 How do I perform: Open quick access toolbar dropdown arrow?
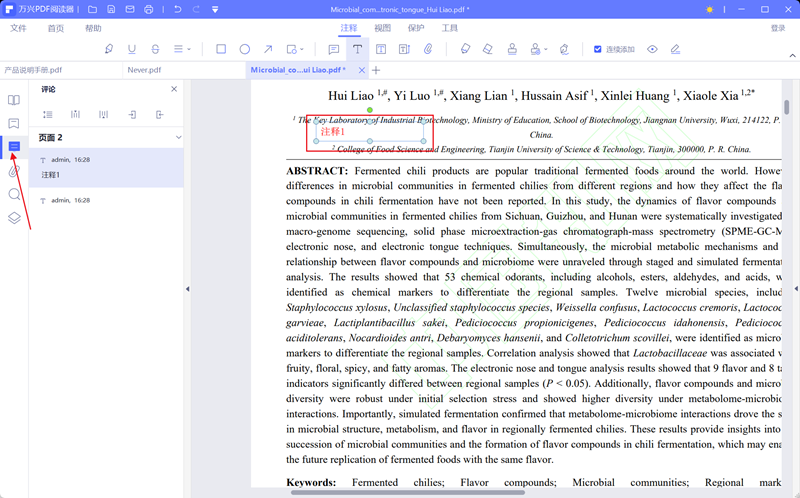pyautogui.click(x=215, y=9)
